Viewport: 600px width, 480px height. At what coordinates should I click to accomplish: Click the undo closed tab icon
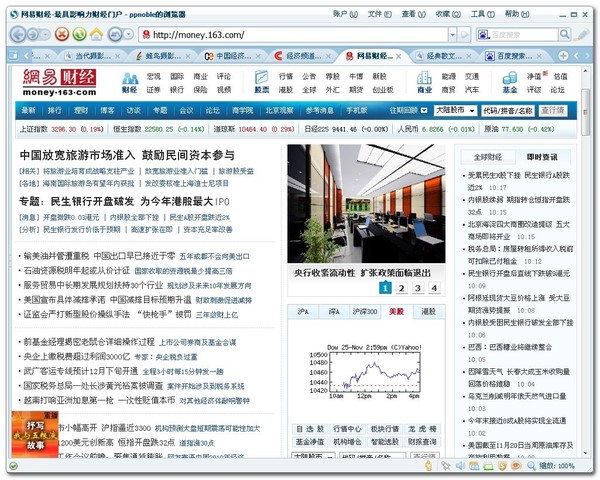tap(115, 35)
